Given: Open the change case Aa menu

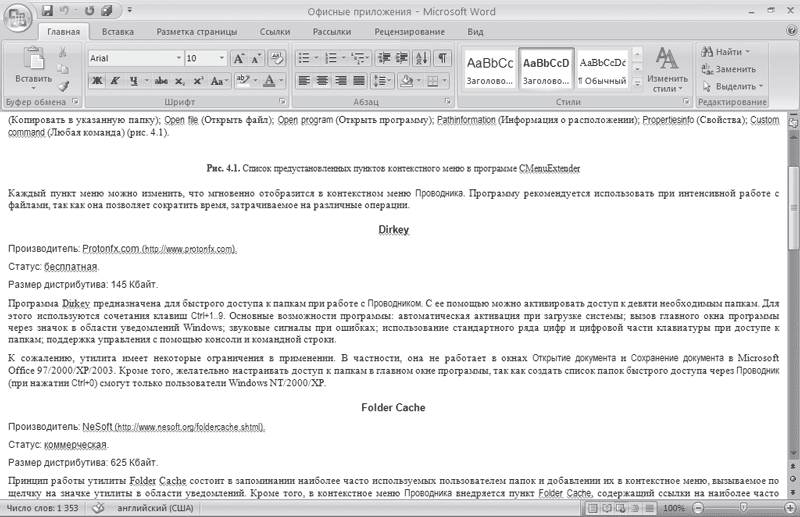Looking at the screenshot, I should 219,81.
